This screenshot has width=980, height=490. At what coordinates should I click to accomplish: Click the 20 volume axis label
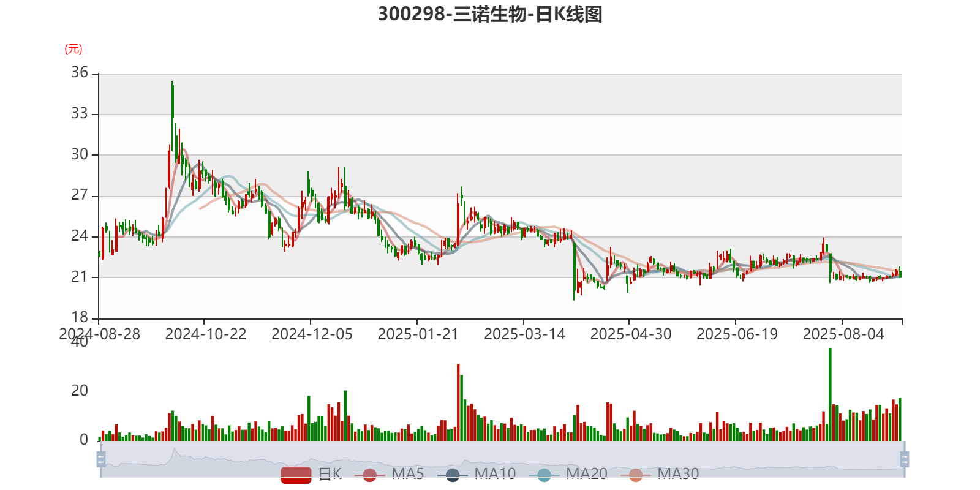coord(80,391)
